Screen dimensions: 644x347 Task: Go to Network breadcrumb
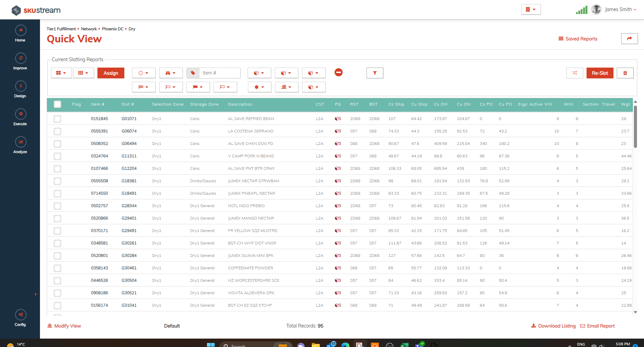(89, 29)
